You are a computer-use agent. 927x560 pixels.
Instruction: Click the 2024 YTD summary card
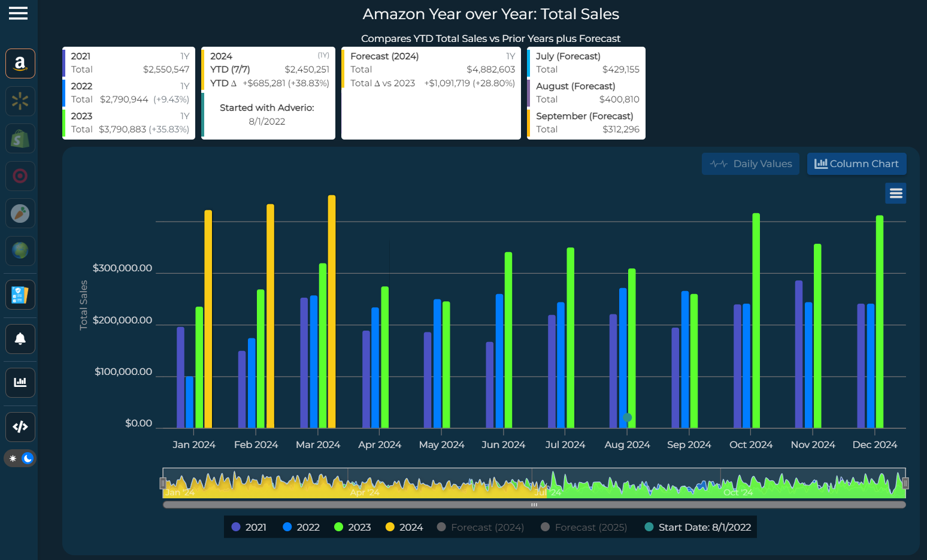tap(268, 93)
